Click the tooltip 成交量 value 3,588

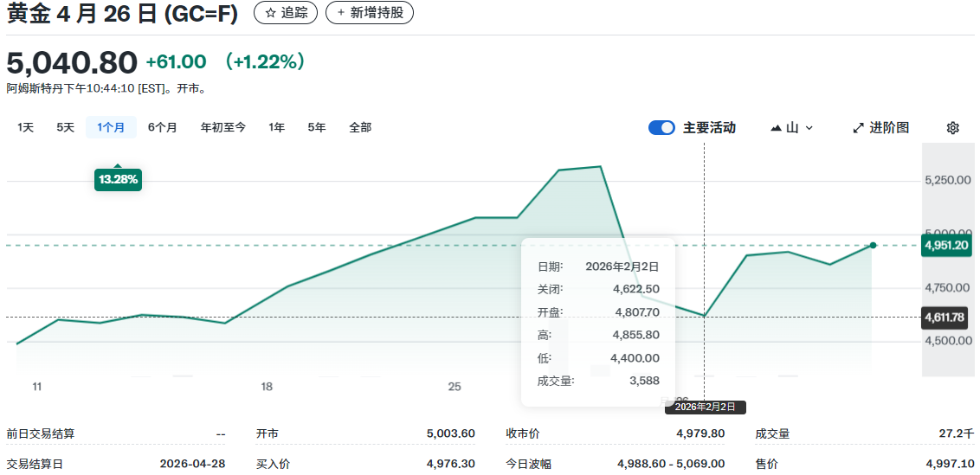645,381
